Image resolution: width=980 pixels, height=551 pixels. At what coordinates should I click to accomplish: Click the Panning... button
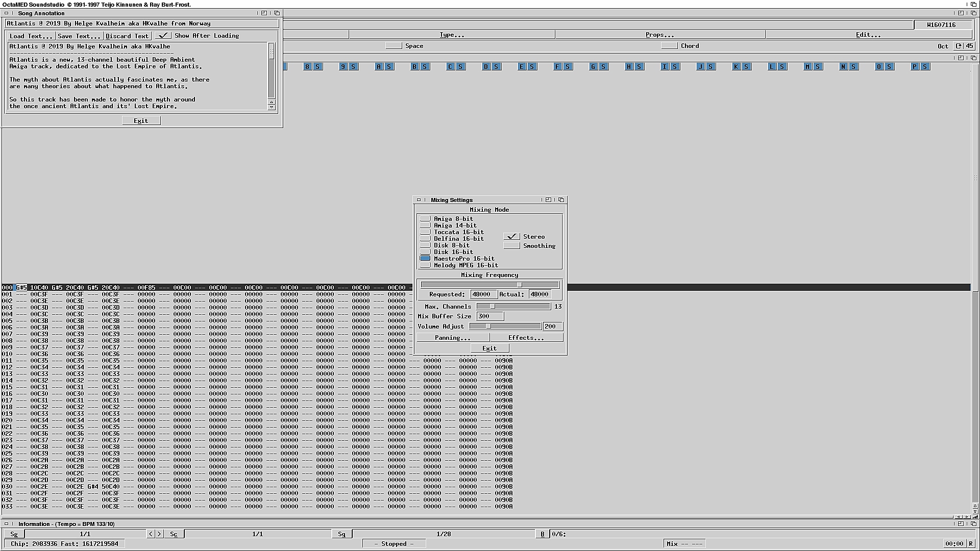click(453, 338)
